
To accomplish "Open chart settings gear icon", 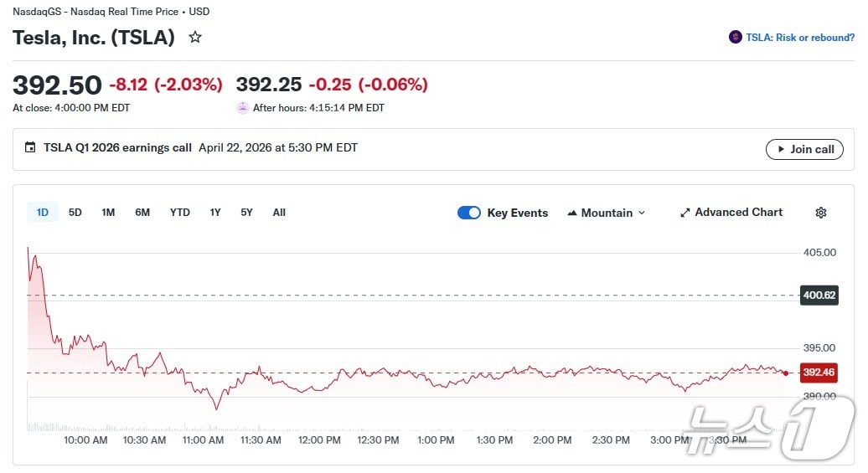I will coord(821,213).
